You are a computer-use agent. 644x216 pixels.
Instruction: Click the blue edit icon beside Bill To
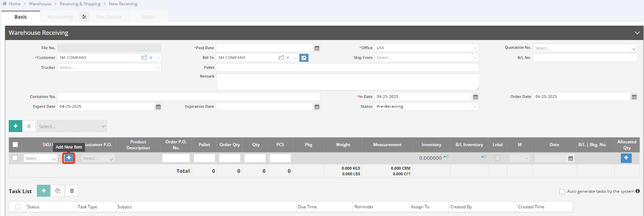304,58
